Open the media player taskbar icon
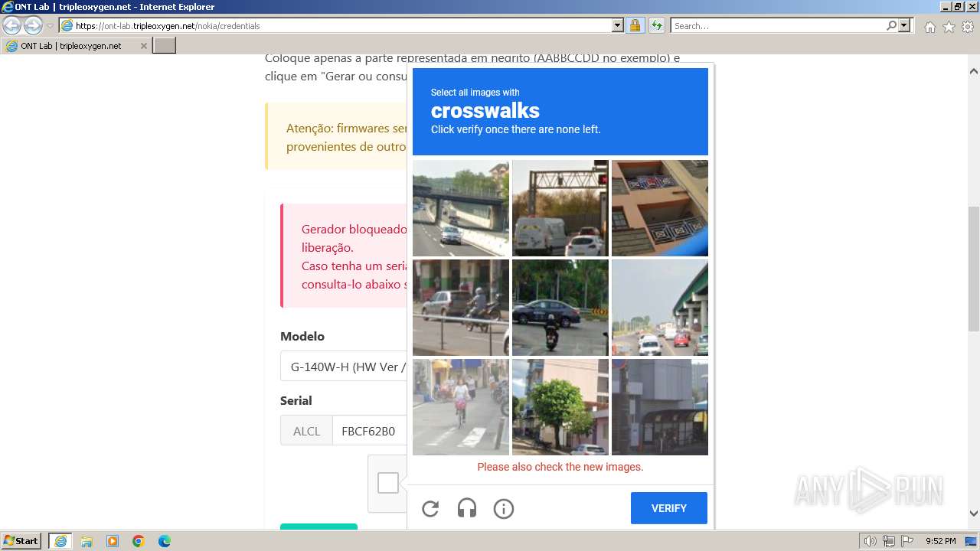The height and width of the screenshot is (551, 980). pos(113,541)
